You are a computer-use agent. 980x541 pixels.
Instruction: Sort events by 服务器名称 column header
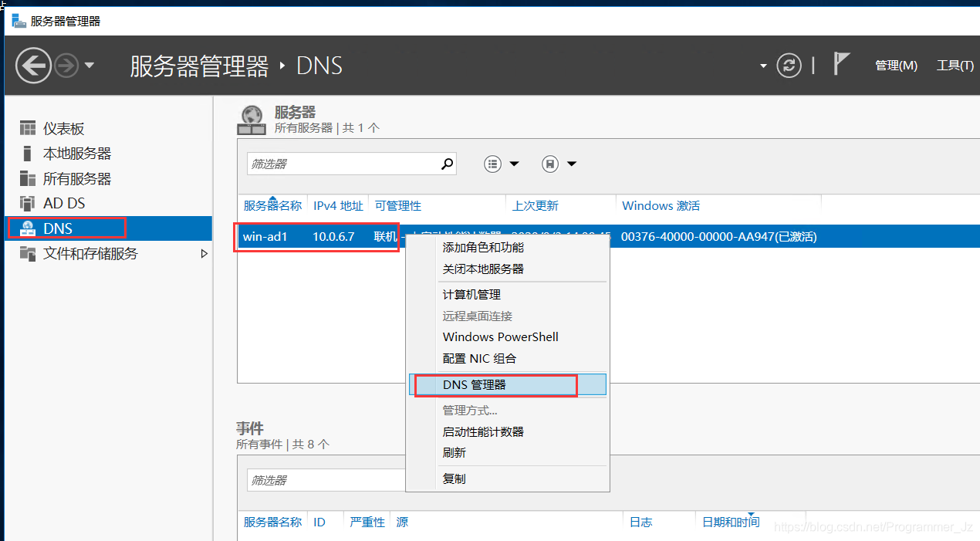pos(272,522)
